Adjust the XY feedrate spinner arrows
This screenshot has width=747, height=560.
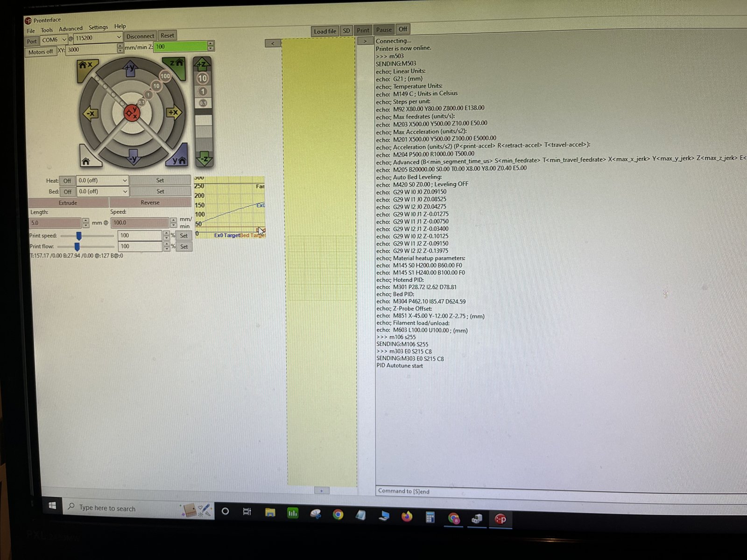tap(120, 48)
